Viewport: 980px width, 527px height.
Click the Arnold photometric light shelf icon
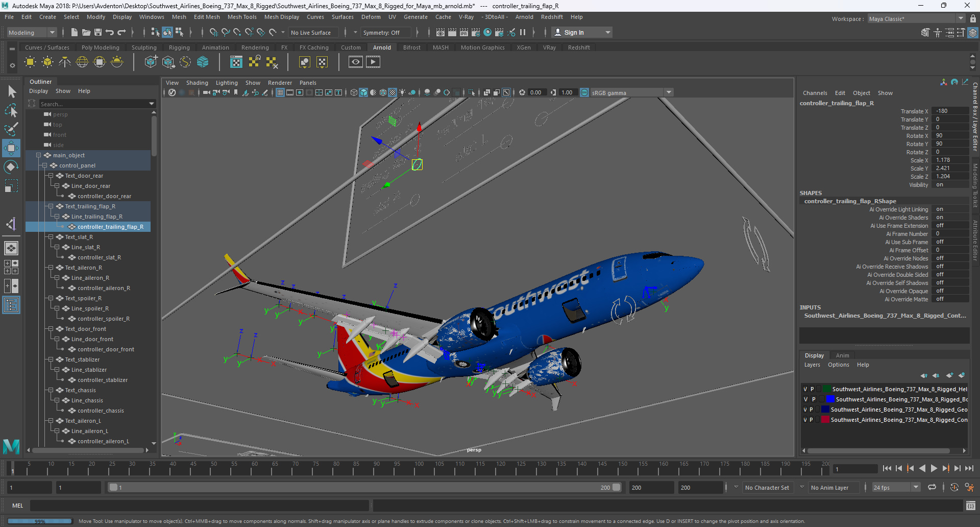coord(65,62)
